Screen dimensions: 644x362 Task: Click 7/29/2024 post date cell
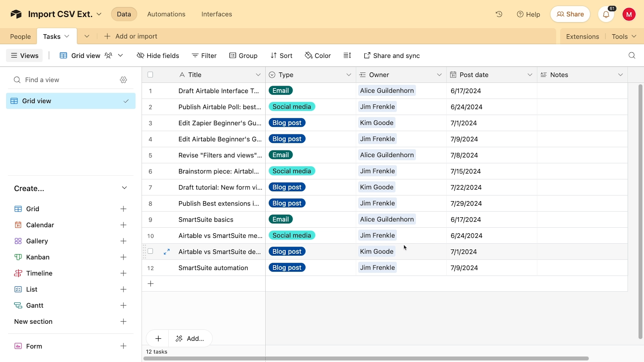pos(492,204)
